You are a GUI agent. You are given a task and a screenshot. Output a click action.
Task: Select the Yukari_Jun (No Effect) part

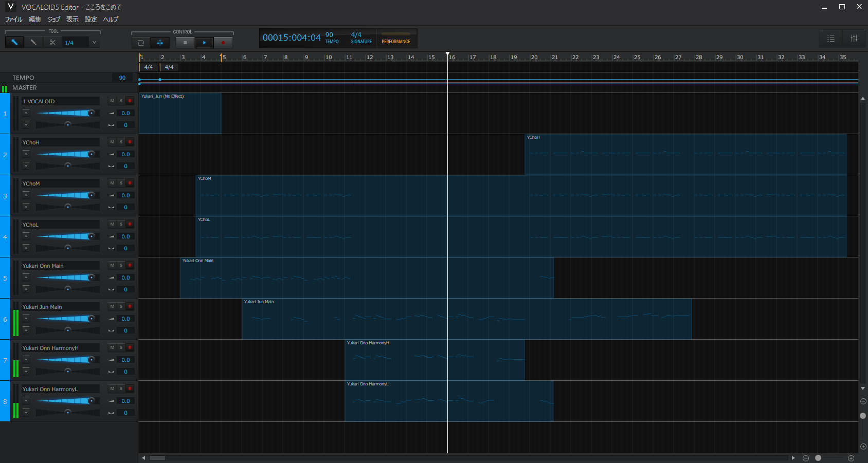(x=180, y=113)
